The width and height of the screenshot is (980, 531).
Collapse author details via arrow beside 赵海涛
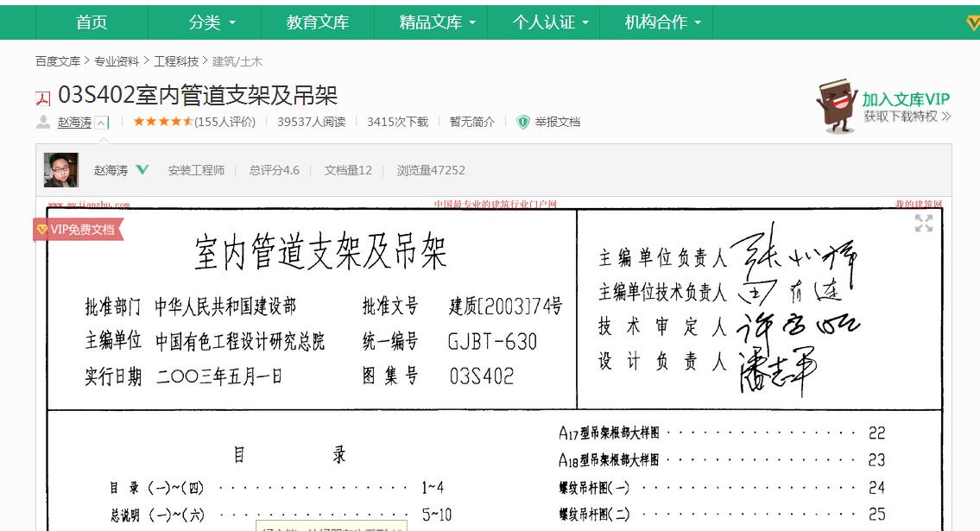[99, 122]
